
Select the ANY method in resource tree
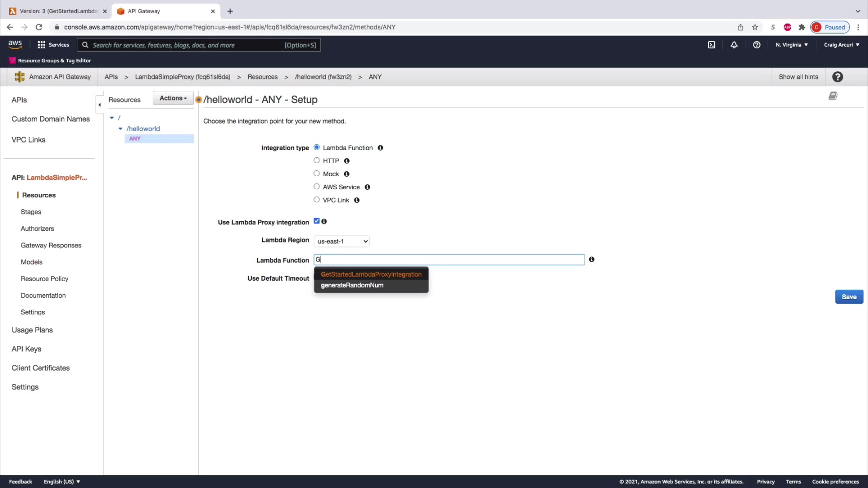point(159,139)
